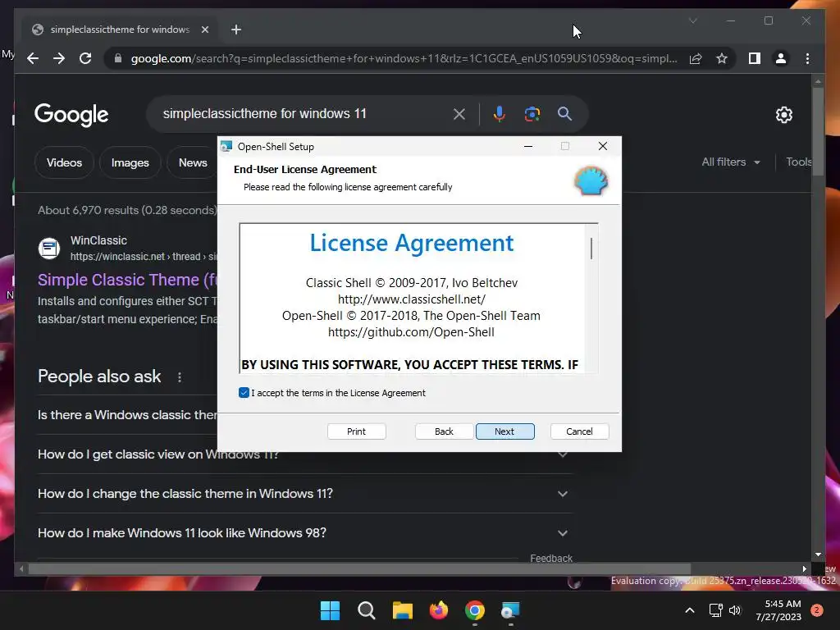Expand 'make Windows 11 look like Windows 98' question
The width and height of the screenshot is (840, 630).
305,533
